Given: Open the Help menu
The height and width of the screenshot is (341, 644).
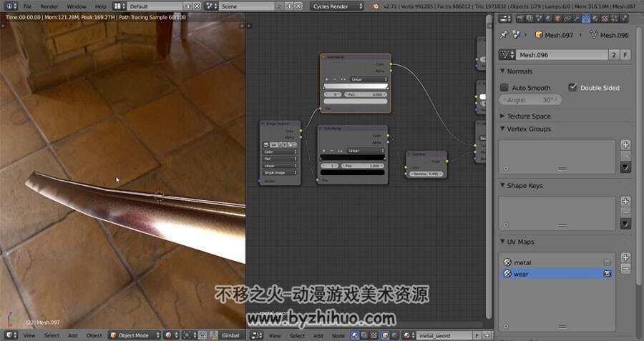Looking at the screenshot, I should (x=101, y=6).
